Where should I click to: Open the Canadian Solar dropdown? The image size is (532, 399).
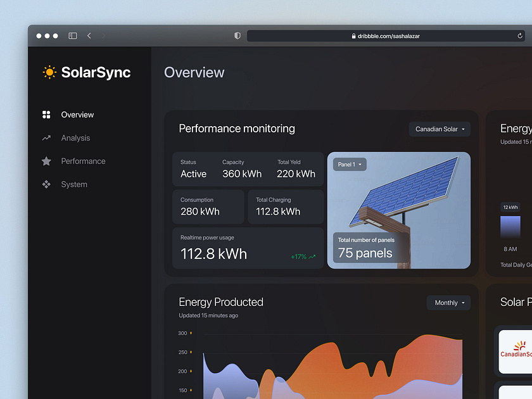[439, 129]
